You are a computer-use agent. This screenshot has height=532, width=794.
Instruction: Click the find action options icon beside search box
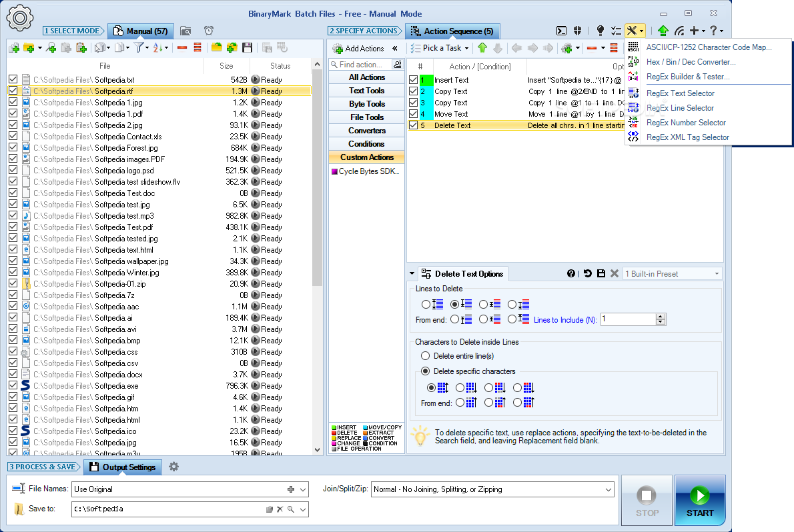[x=398, y=64]
